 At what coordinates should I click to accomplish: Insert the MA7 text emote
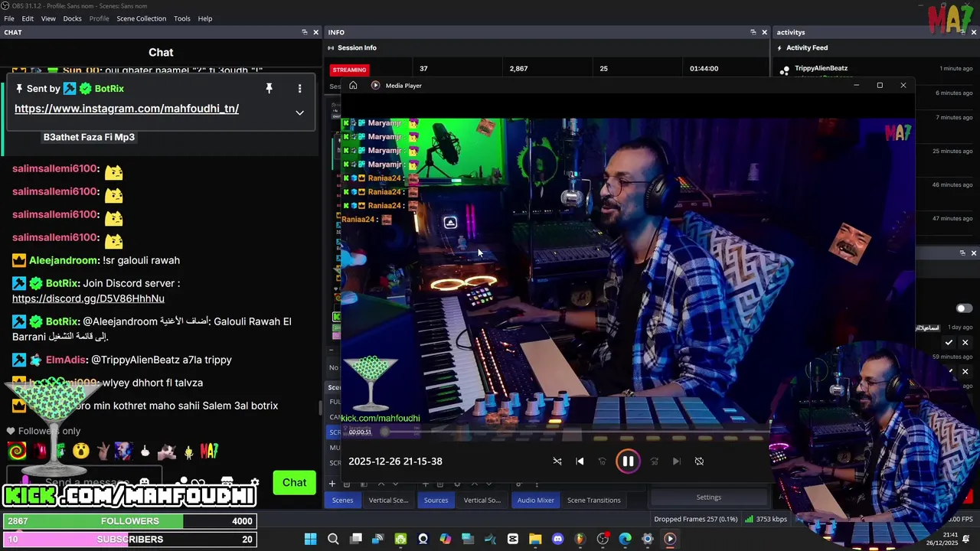[x=209, y=452]
